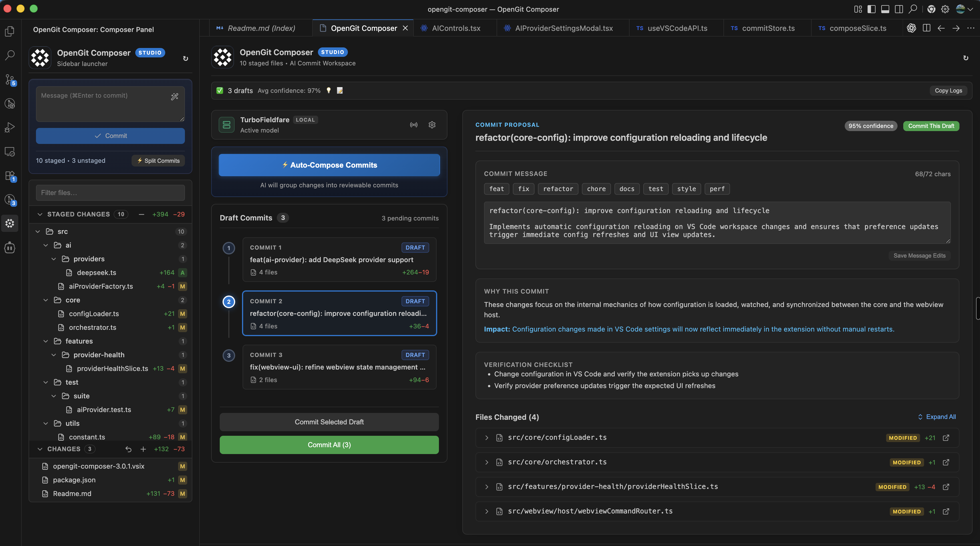Image resolution: width=980 pixels, height=546 pixels.
Task: Open the Customize Layout control in title bar
Action: pos(858,9)
